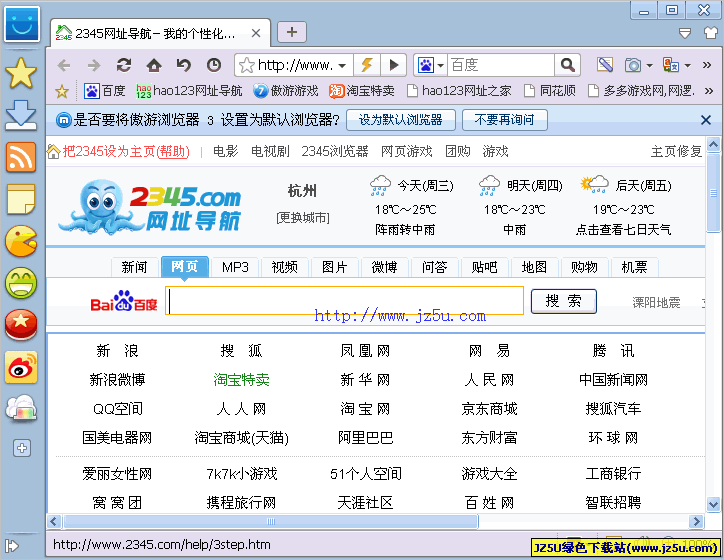
Task: Select the 地图 search tab
Action: 534,267
